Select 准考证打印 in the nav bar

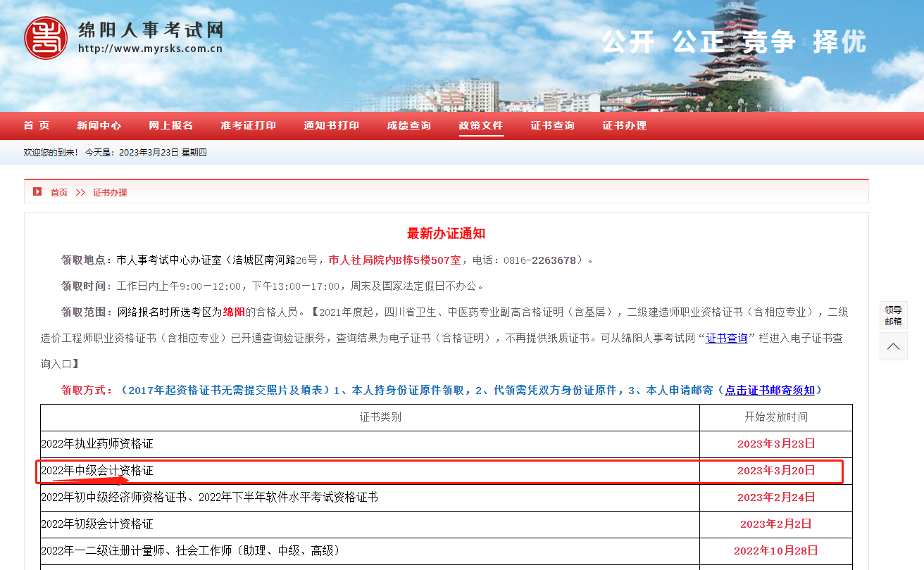(x=249, y=125)
